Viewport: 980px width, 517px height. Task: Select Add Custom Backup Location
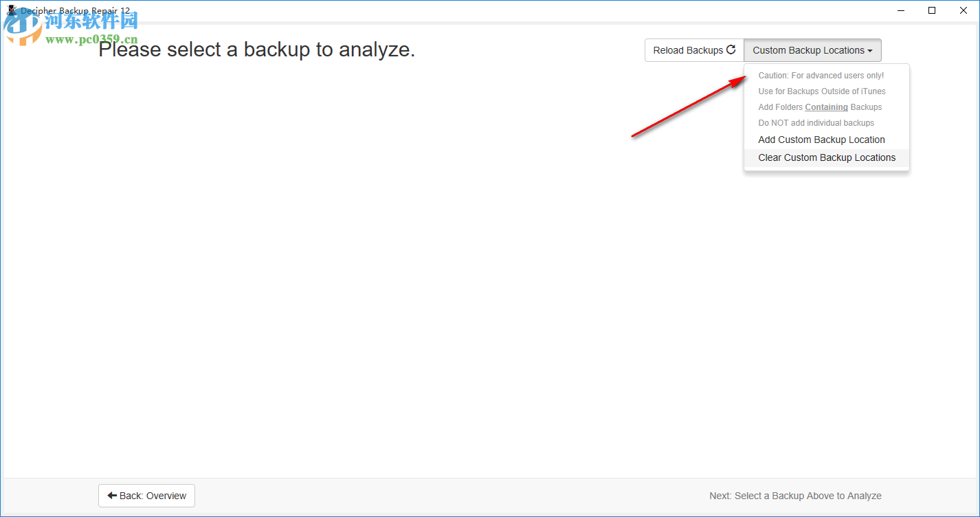click(821, 140)
